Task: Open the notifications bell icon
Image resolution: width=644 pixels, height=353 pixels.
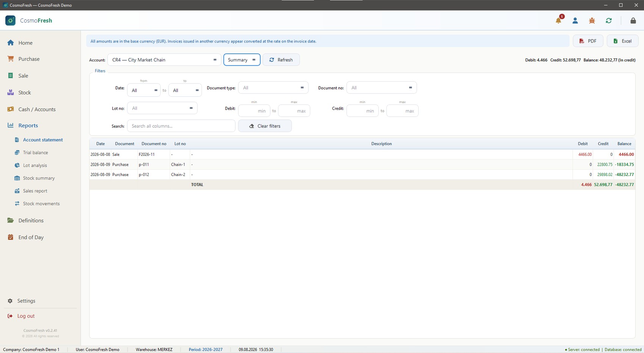Action: (558, 20)
